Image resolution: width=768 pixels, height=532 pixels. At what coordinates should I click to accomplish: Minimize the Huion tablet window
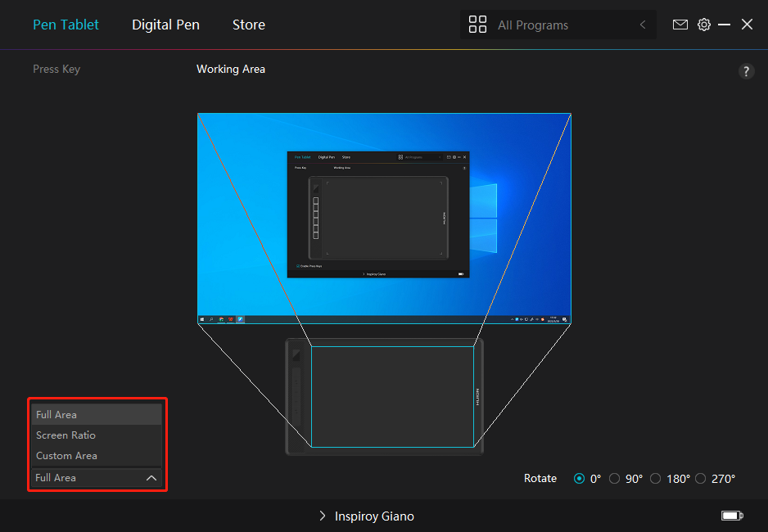[x=725, y=25]
